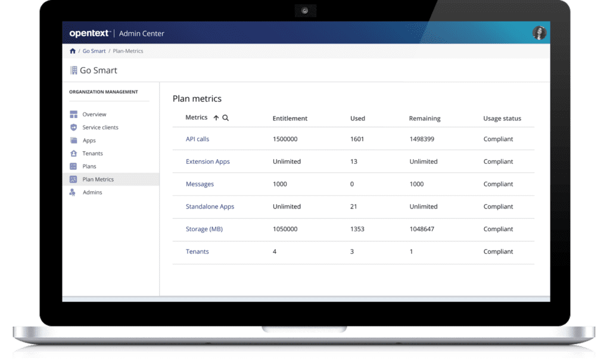The width and height of the screenshot is (610, 364).
Task: Click the Go Smart breadcrumb link
Action: [94, 51]
